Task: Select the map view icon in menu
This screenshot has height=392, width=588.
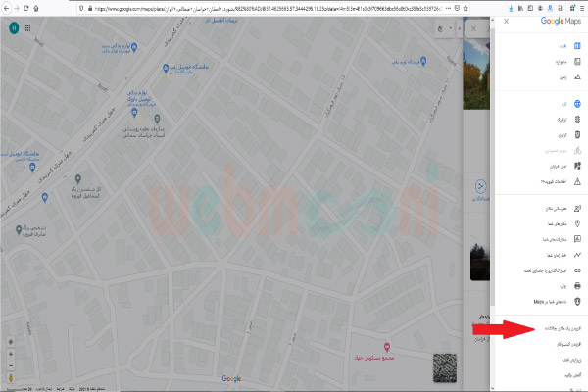Action: tap(576, 46)
